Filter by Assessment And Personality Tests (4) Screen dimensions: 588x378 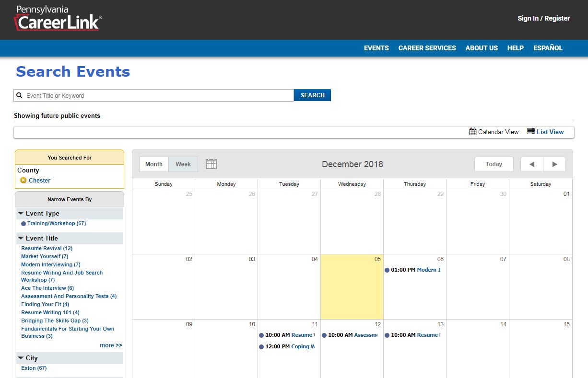[x=69, y=296]
